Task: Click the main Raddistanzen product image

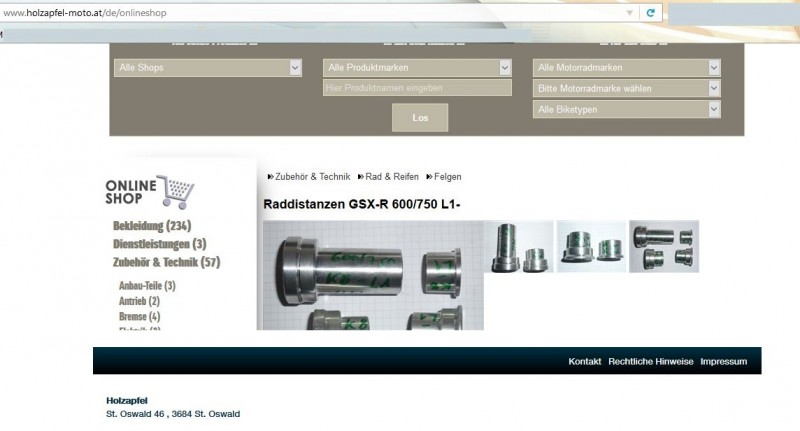Action: [373, 275]
